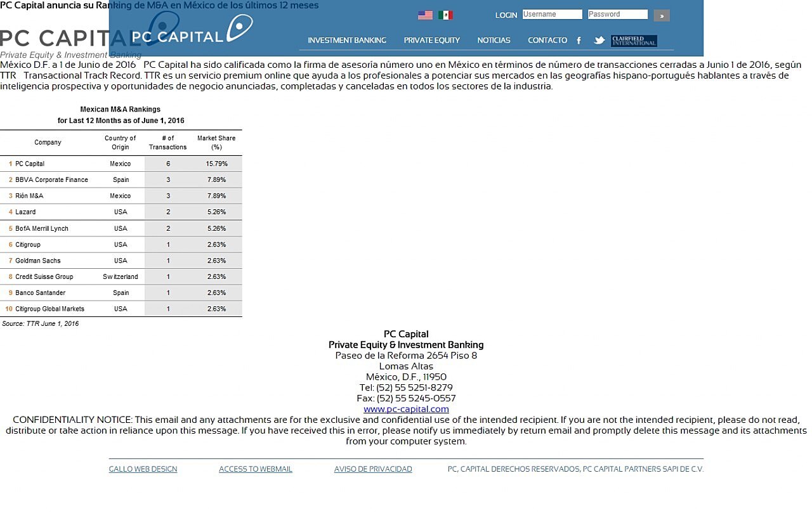The height and width of the screenshot is (518, 812).
Task: Click the BofA Merrill Lynch row
Action: (121, 228)
